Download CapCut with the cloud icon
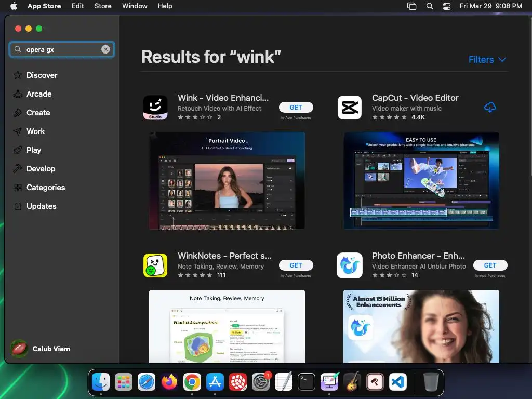This screenshot has height=399, width=532. click(x=490, y=107)
